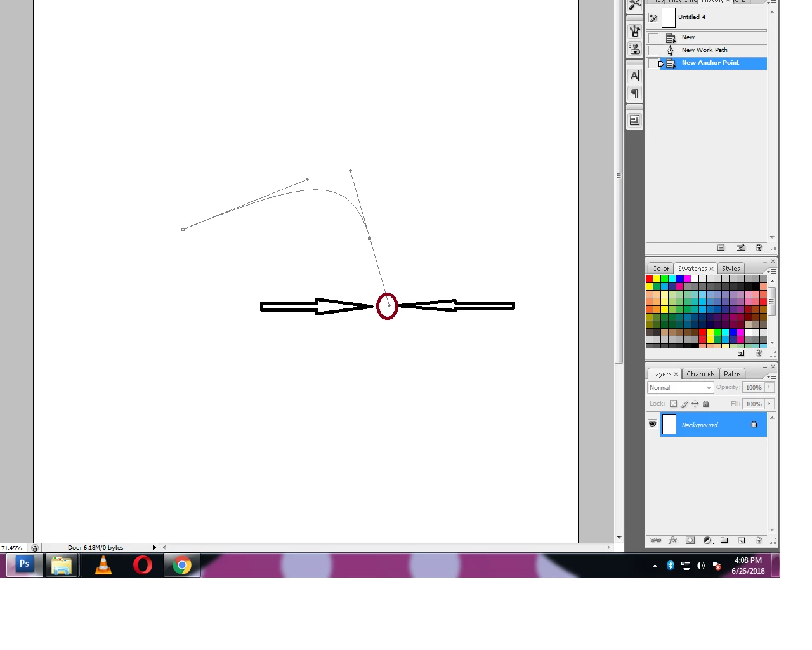
Task: Set history brush source for New Work Path
Action: 653,50
